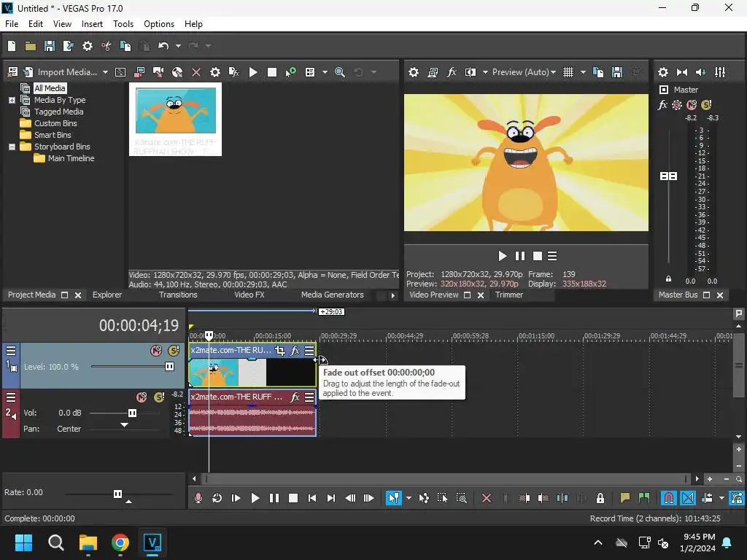Save snapshot to file in preview toolbar

tap(617, 72)
